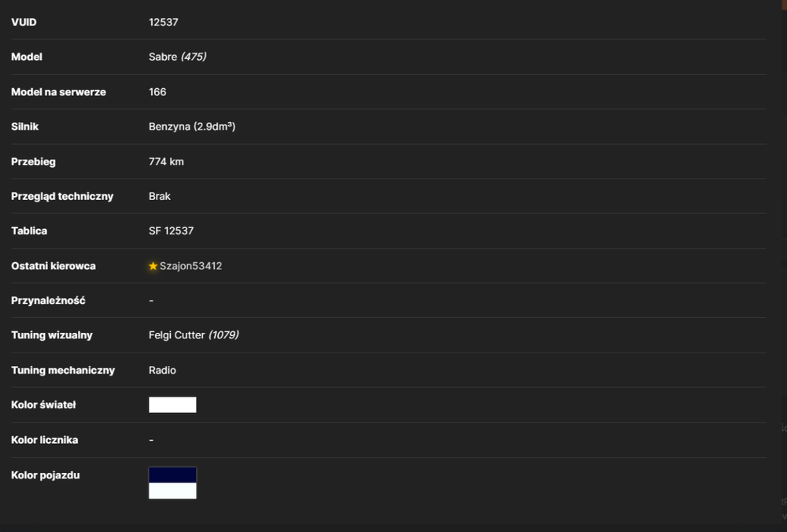Viewport: 787px width, 532px height.
Task: Click the gold star next to Szajon53412
Action: point(153,265)
